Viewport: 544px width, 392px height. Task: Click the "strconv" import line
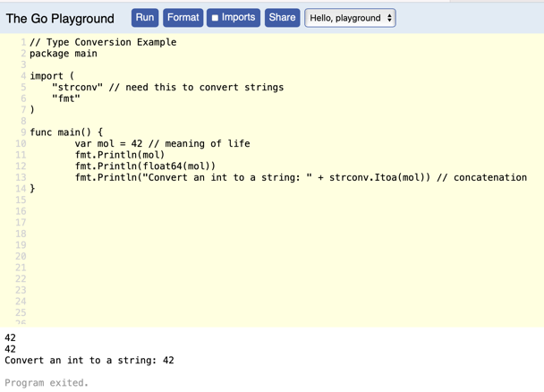click(x=89, y=88)
